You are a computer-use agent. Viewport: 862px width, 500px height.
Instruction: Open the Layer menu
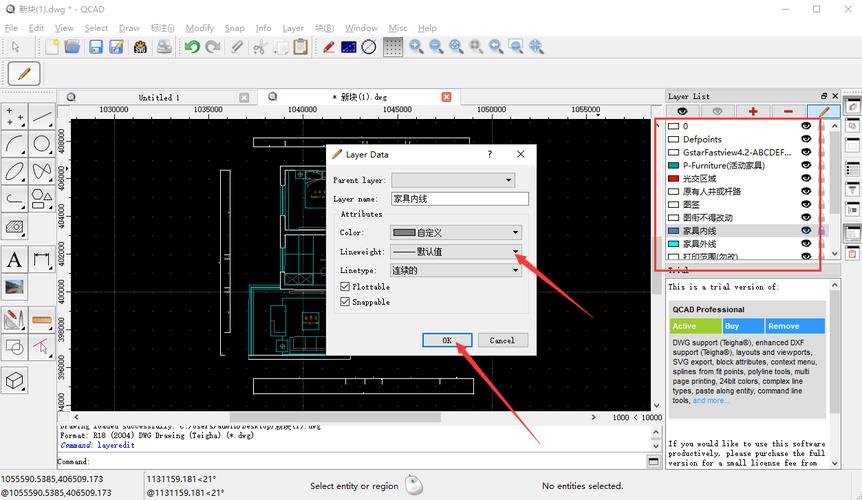[x=293, y=28]
